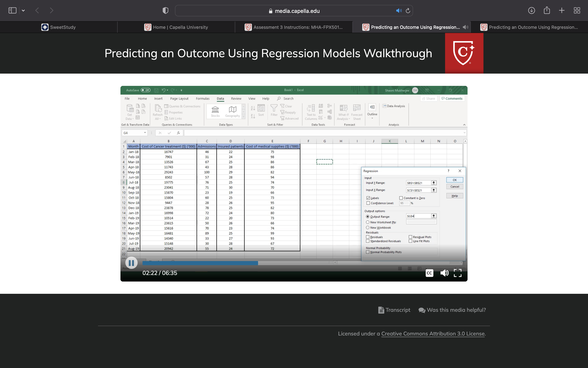Switch to the SweetStudy tab
The height and width of the screenshot is (368, 588).
(59, 27)
